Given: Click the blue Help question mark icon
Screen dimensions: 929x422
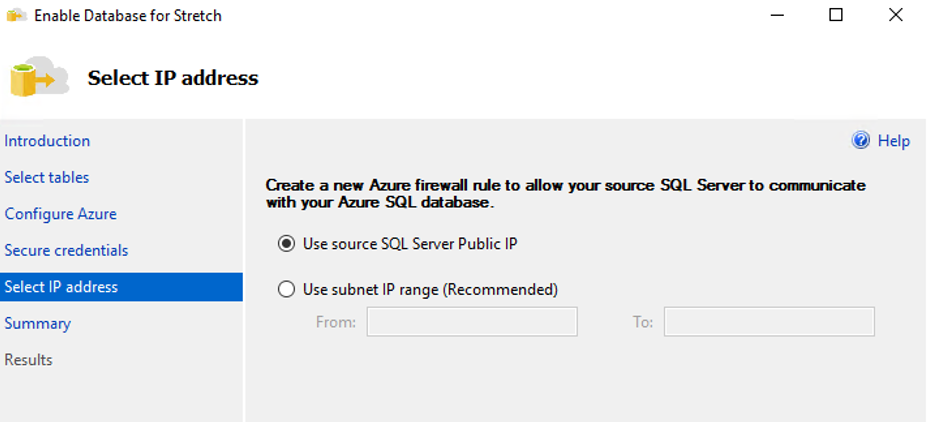Looking at the screenshot, I should tap(861, 141).
